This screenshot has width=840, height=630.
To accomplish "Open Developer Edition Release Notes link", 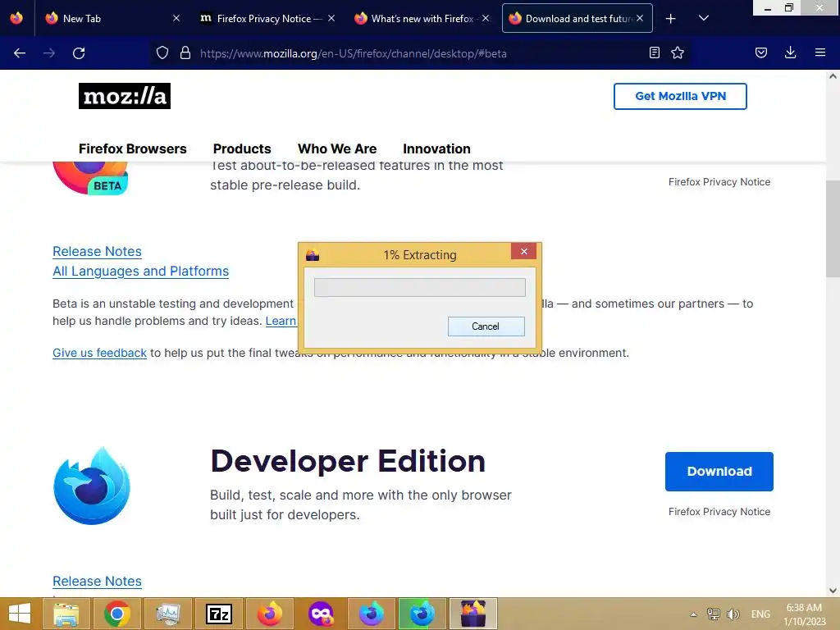I will click(97, 582).
